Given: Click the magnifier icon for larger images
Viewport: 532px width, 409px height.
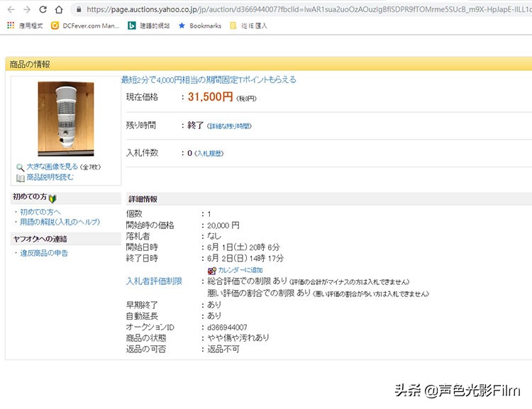Looking at the screenshot, I should tap(20, 167).
